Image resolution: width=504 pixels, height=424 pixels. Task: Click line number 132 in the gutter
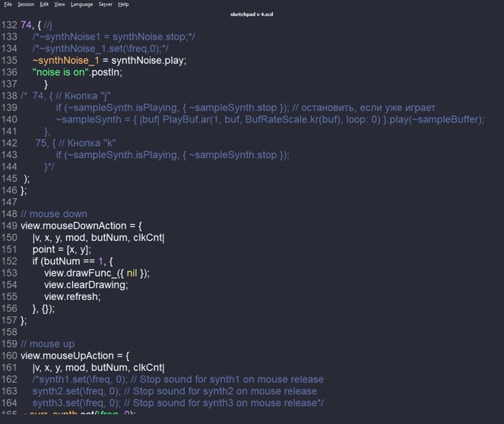click(x=9, y=25)
